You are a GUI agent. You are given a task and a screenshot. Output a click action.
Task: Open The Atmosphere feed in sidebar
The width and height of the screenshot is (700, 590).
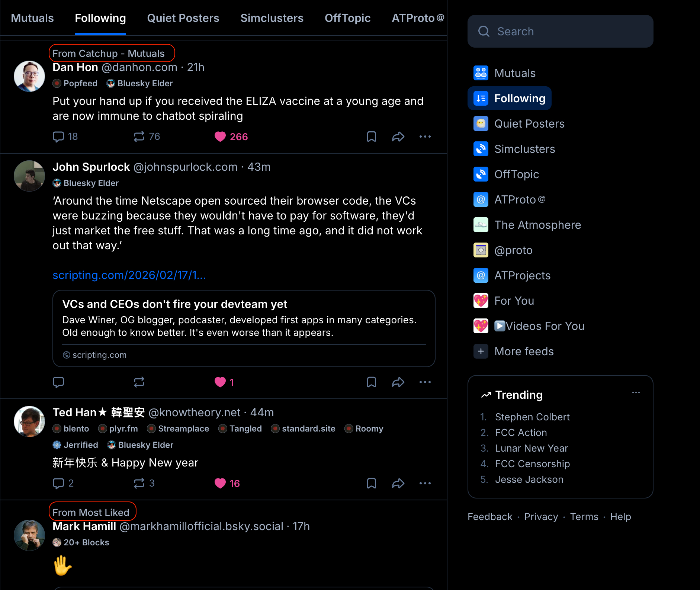537,225
